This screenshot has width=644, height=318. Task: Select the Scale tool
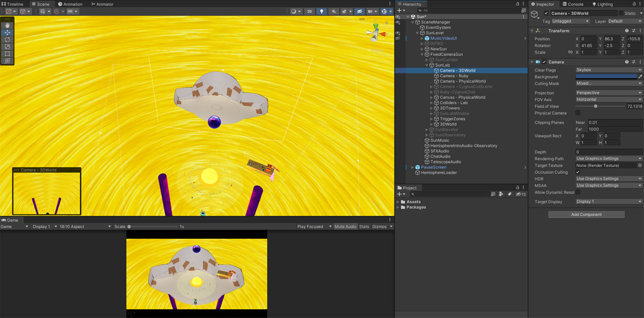tap(7, 47)
